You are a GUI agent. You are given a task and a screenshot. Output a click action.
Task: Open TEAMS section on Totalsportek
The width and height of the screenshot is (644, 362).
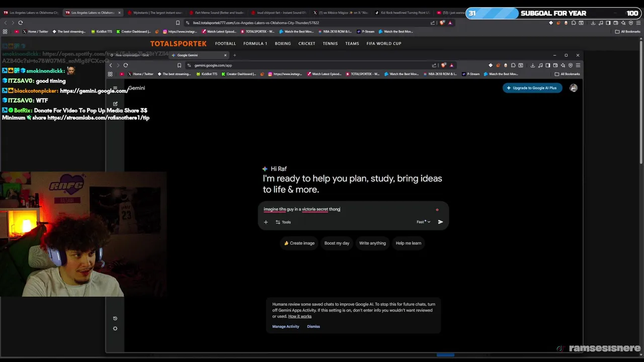tap(352, 43)
